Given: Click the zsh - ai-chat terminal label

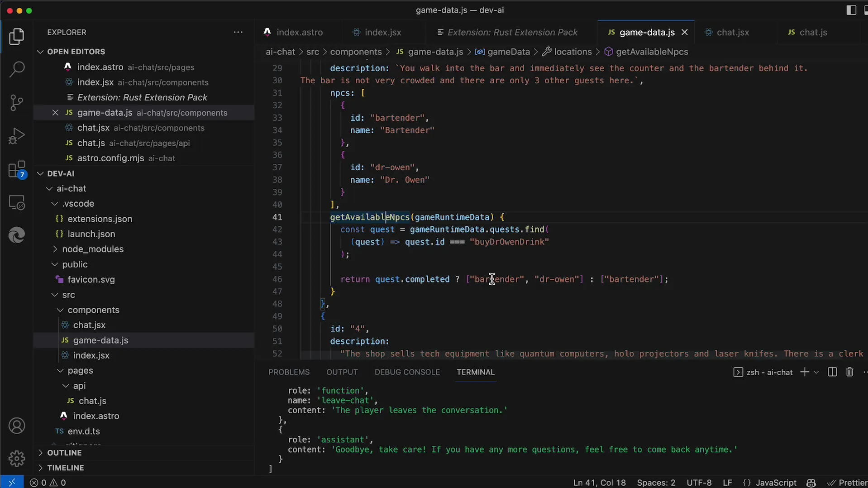Looking at the screenshot, I should pos(763,372).
